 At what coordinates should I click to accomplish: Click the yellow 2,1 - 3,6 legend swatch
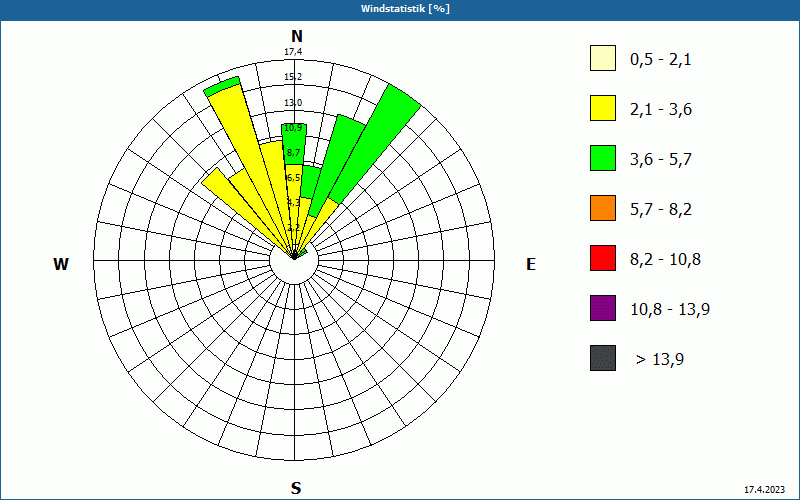[x=603, y=108]
